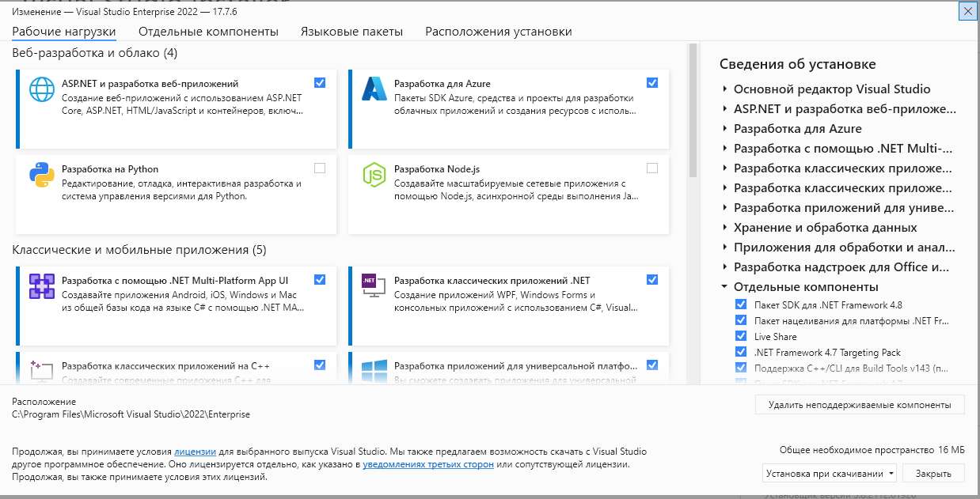Click the ASP.NET globe workload icon
Viewport: 980px width, 499px height.
[41, 89]
